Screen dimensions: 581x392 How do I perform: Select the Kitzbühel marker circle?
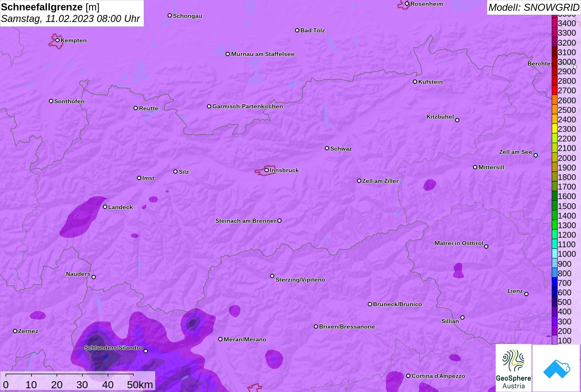click(x=457, y=120)
